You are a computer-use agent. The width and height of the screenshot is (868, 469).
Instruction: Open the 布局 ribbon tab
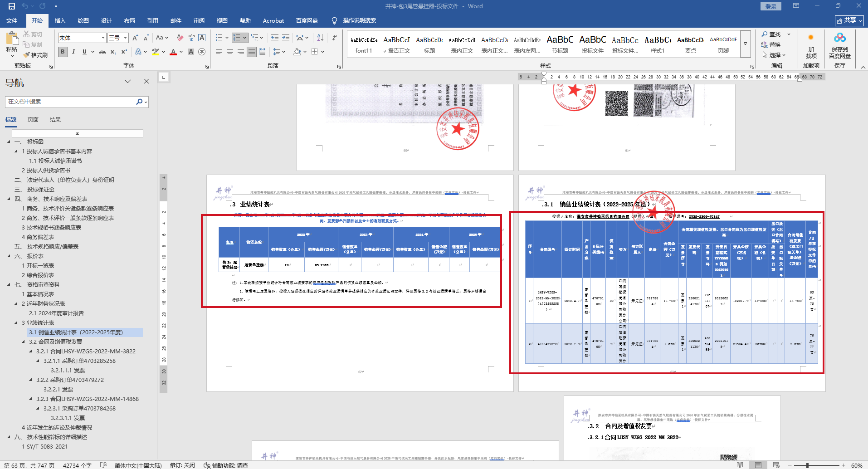pos(130,21)
